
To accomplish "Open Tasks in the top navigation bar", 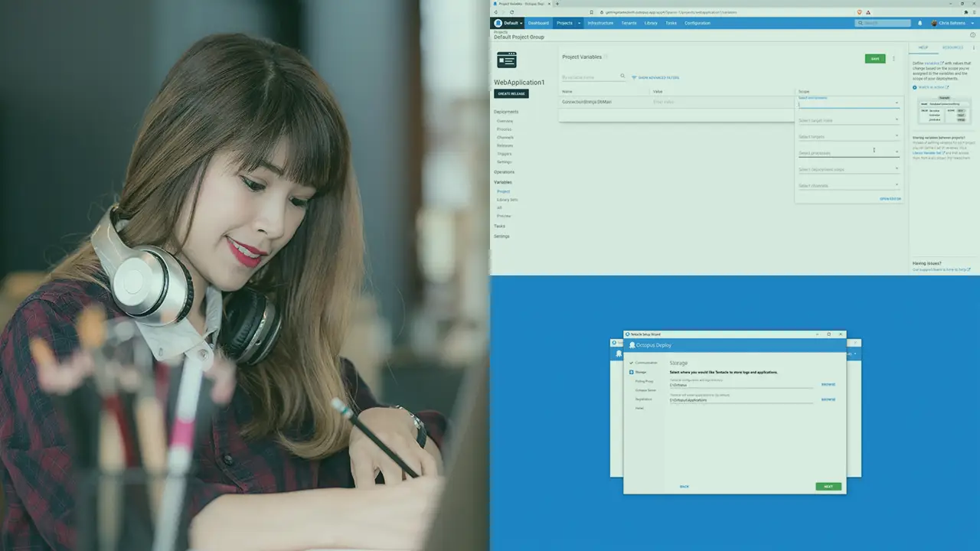I will click(671, 23).
